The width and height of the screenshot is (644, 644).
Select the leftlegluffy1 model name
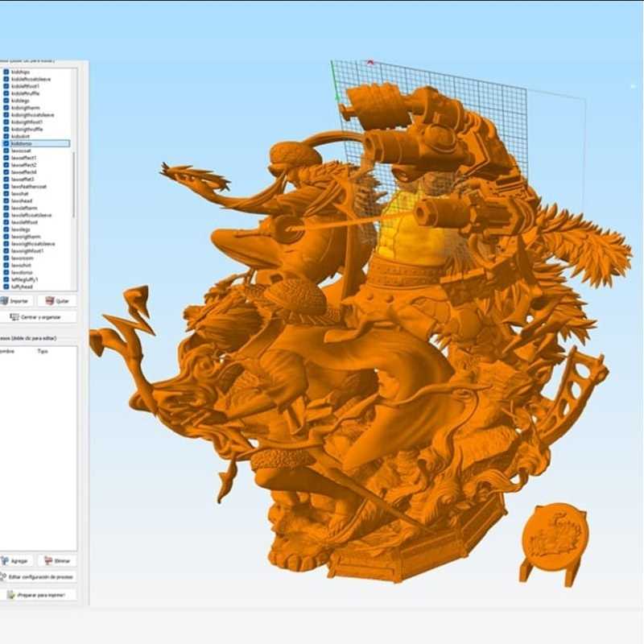click(x=25, y=279)
